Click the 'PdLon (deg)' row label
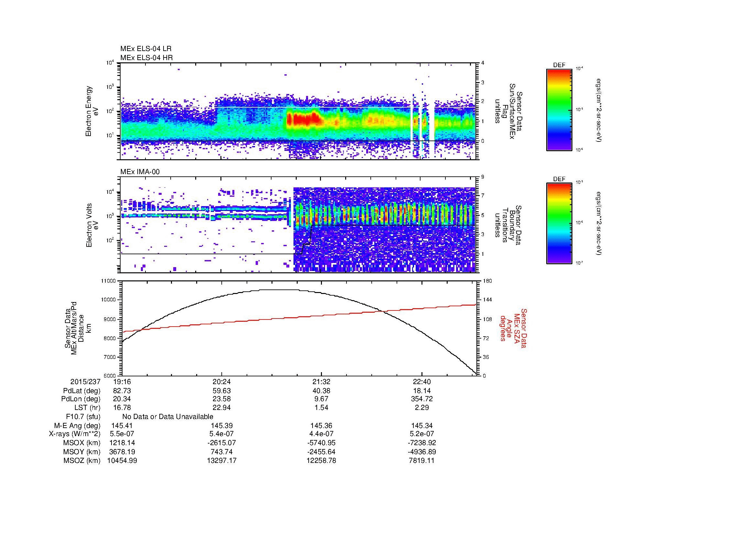This screenshot has width=756, height=534. tap(81, 399)
